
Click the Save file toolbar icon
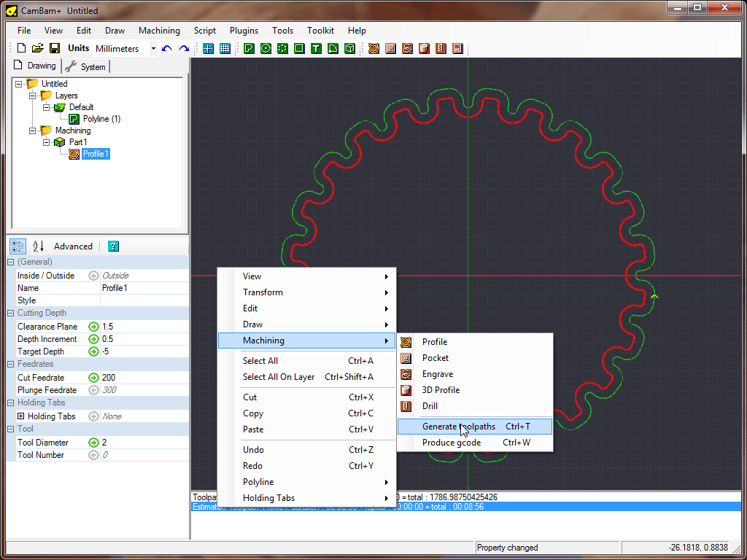55,48
